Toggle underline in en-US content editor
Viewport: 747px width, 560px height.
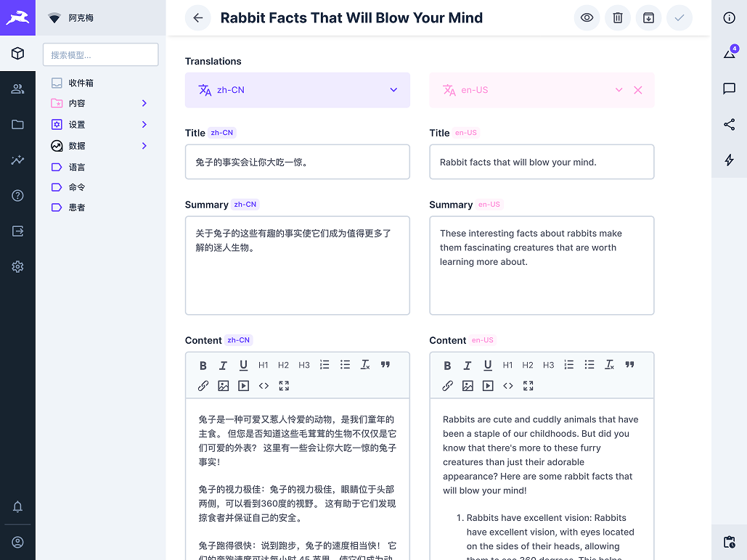pyautogui.click(x=488, y=366)
